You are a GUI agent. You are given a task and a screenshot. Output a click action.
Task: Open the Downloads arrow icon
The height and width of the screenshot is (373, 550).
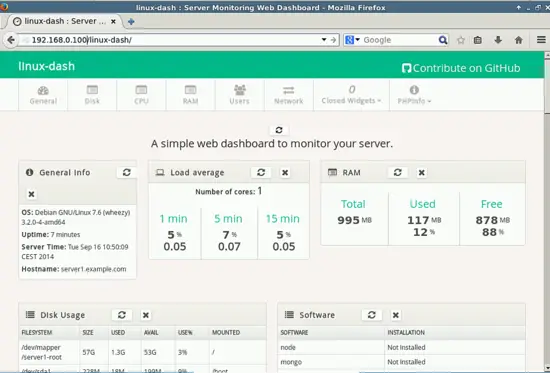pyautogui.click(x=498, y=40)
